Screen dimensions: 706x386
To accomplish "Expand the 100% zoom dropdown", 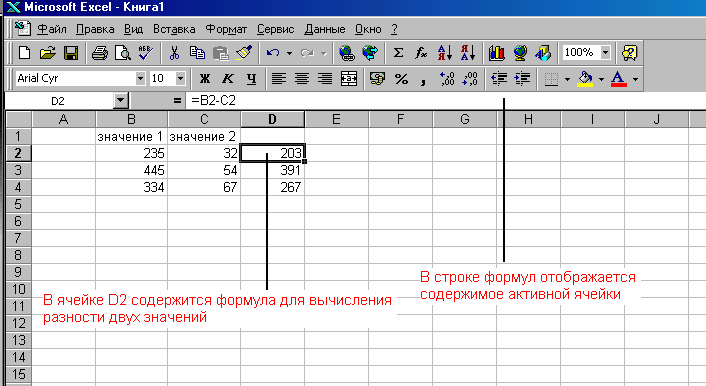I will coord(606,53).
